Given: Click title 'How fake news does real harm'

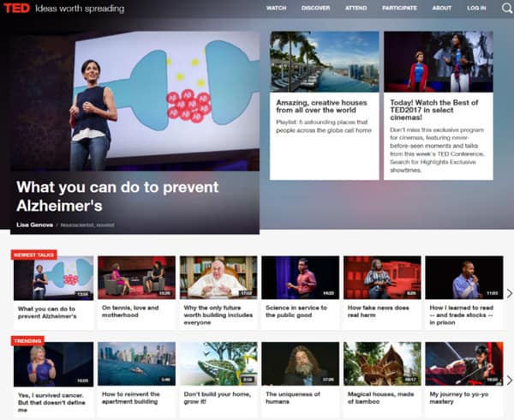Looking at the screenshot, I should point(379,311).
